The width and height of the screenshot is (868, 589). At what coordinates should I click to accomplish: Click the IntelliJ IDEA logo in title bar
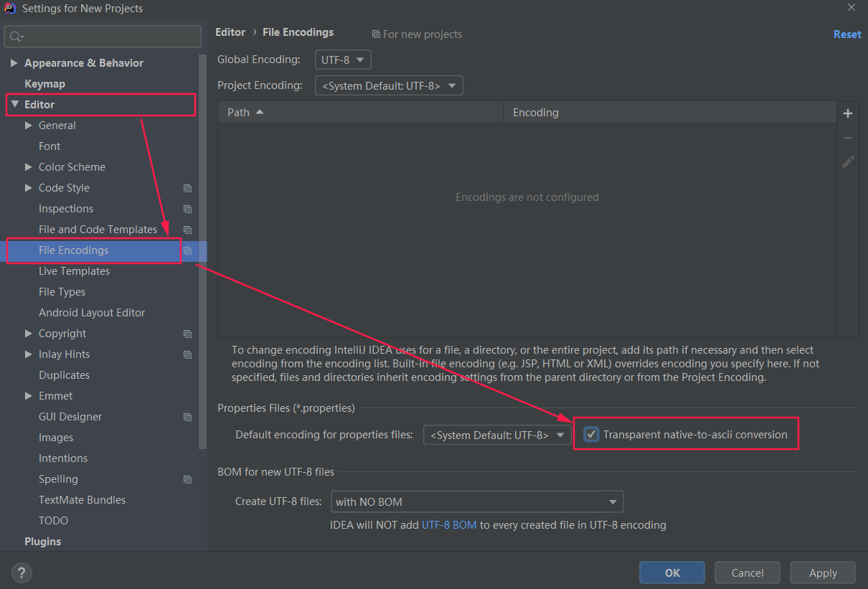pos(10,9)
